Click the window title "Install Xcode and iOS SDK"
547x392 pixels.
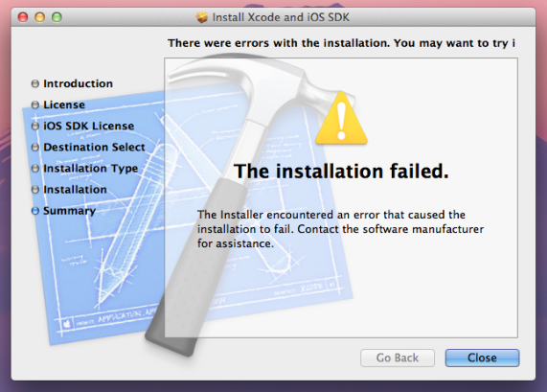click(x=281, y=17)
